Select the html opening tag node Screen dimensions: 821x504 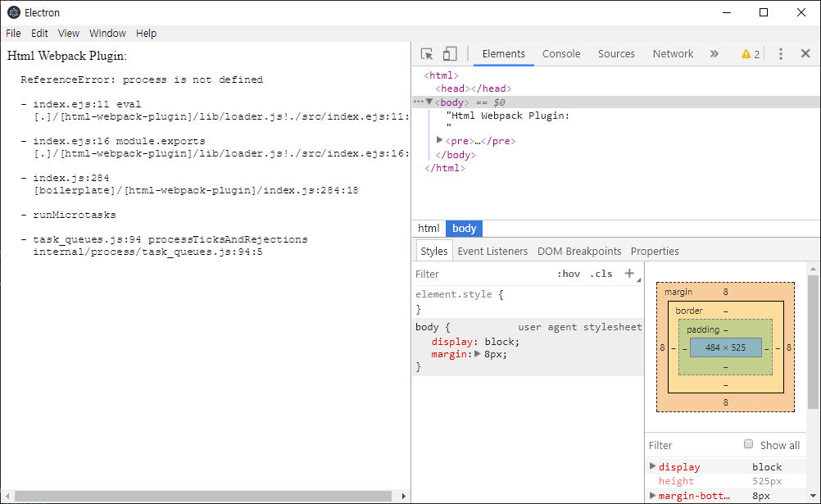point(442,75)
